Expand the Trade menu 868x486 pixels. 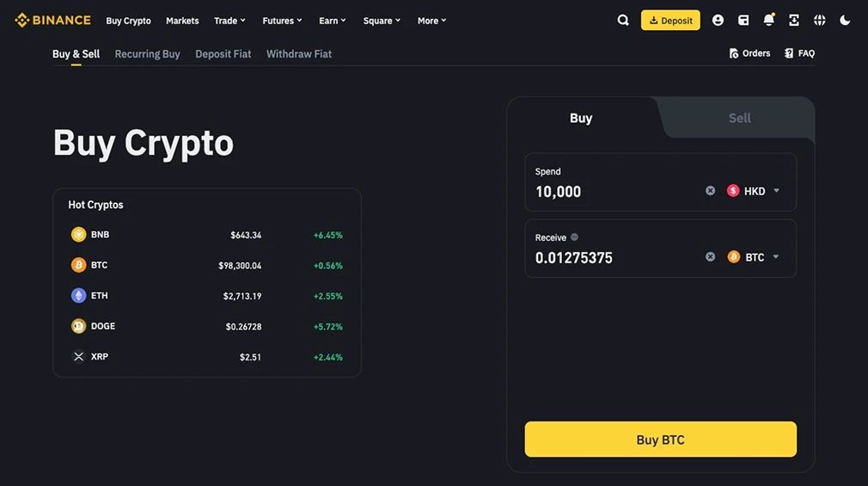coord(229,21)
